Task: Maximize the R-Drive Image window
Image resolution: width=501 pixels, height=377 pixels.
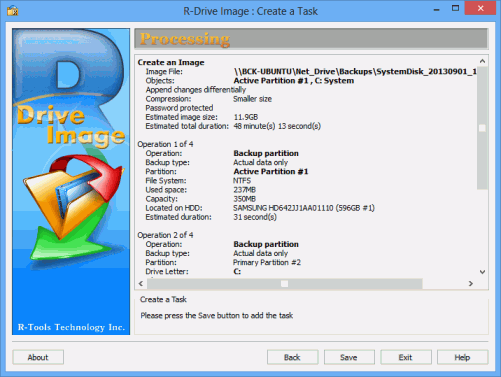Action: coord(455,8)
